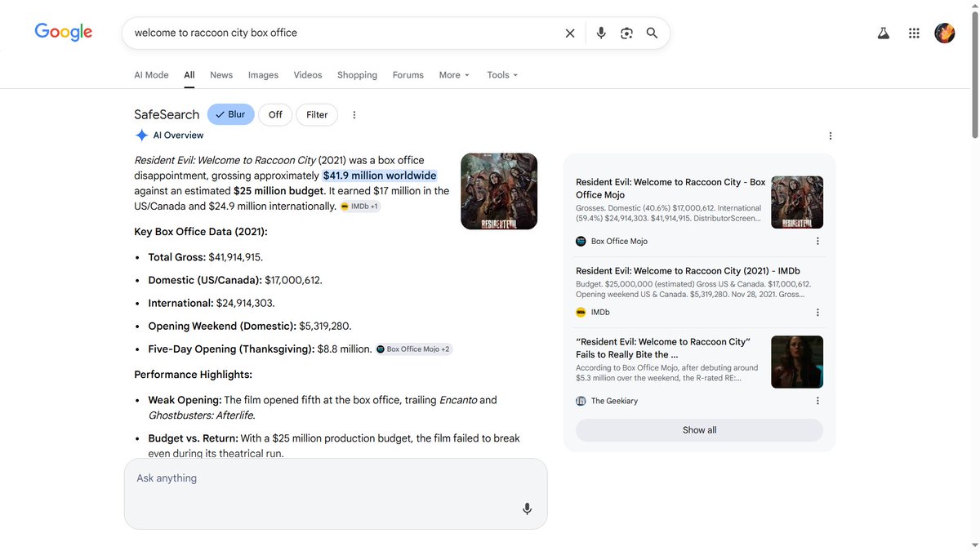Set SafeSearch to Blur

click(231, 114)
